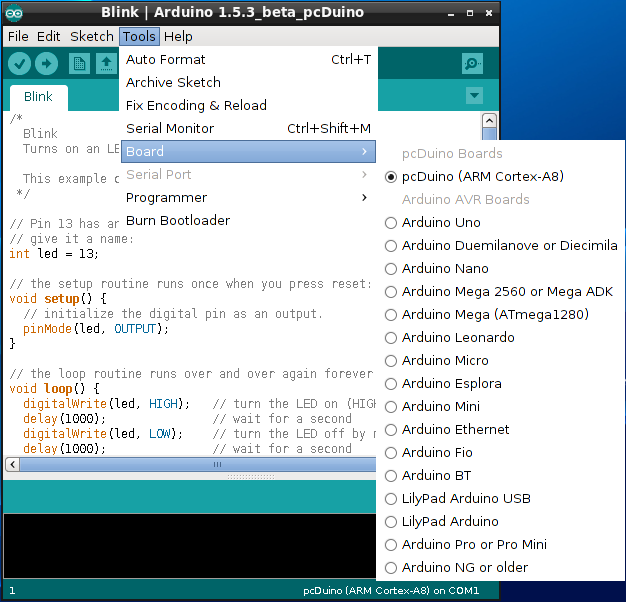Click the Upload arrow toolbar icon
The width and height of the screenshot is (626, 602).
coord(46,63)
